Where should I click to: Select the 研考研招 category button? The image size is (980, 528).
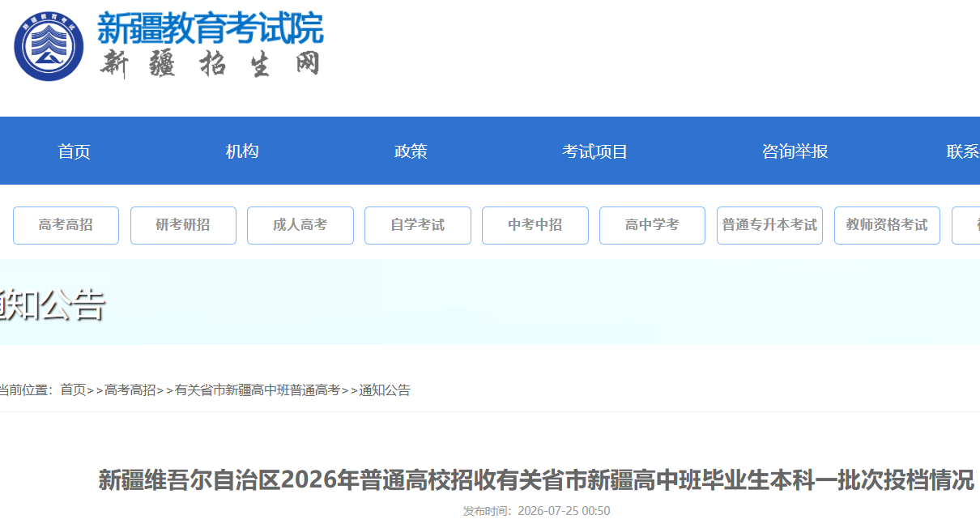point(183,225)
